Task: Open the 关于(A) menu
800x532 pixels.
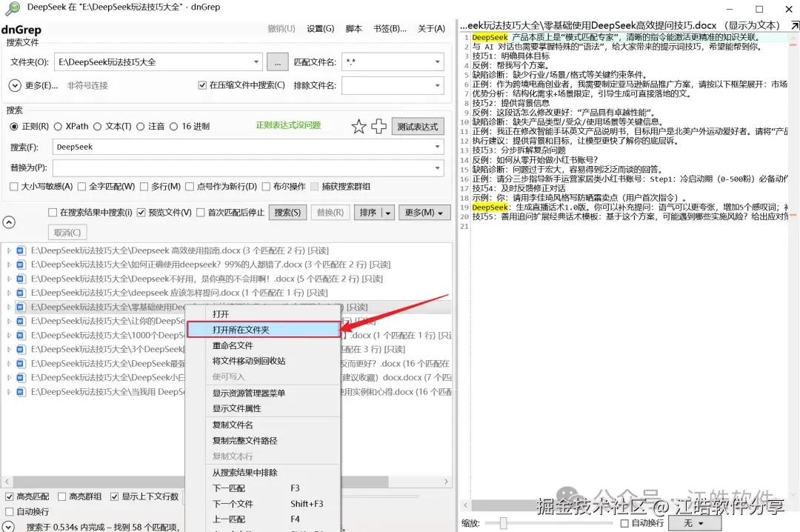Action: coord(431,29)
